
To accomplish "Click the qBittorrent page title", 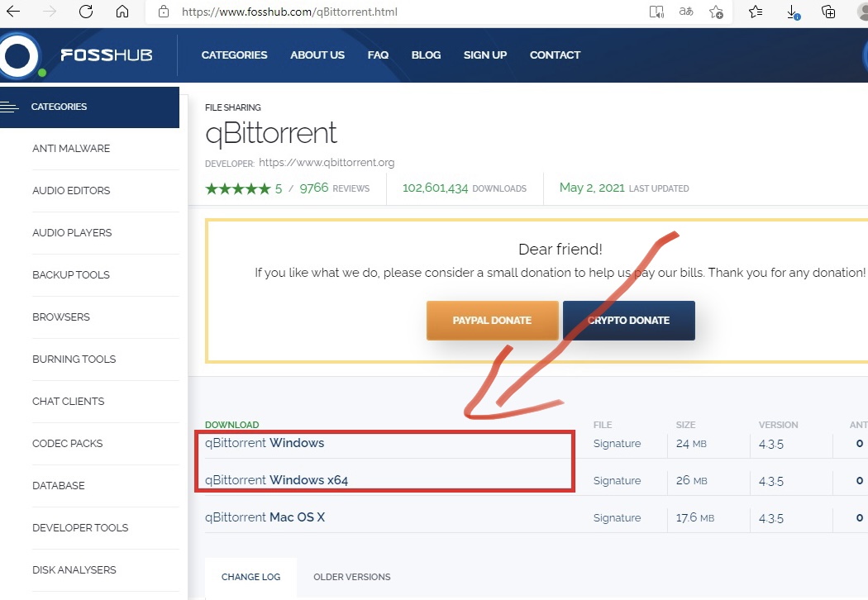I will 270,133.
